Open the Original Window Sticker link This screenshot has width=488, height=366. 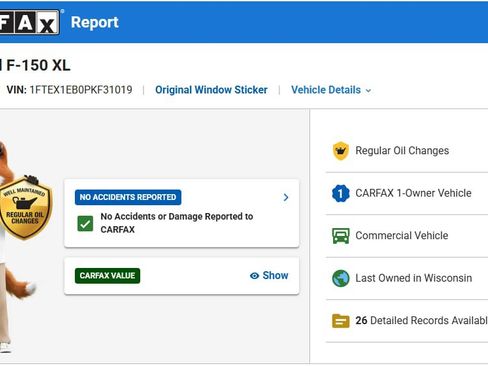(x=211, y=90)
